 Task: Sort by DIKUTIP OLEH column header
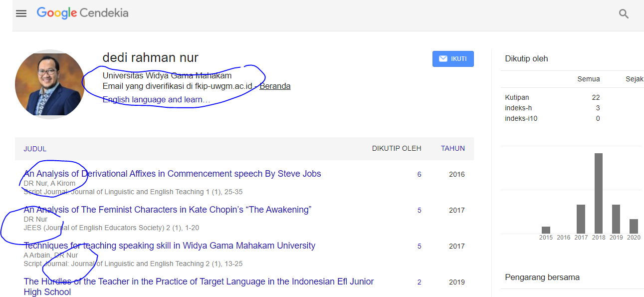[397, 148]
